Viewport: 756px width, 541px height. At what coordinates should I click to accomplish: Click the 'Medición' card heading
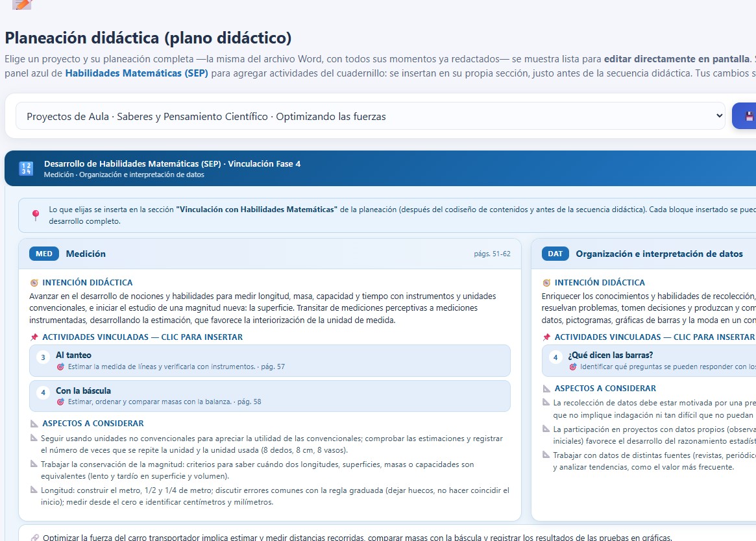tap(86, 254)
